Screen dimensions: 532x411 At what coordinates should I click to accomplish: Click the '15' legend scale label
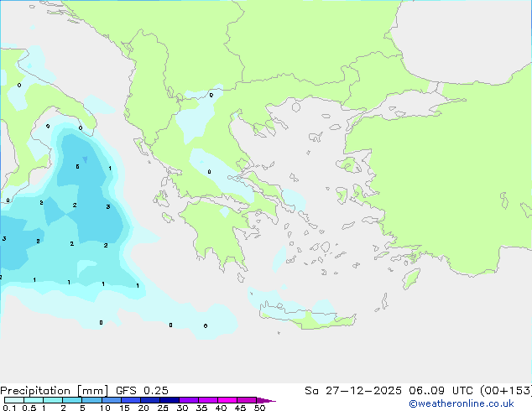pos(124,408)
